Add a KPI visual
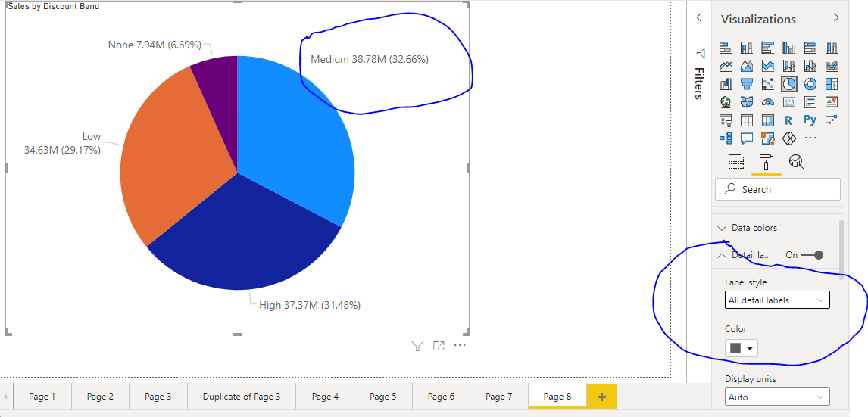The image size is (868, 417). 831,101
